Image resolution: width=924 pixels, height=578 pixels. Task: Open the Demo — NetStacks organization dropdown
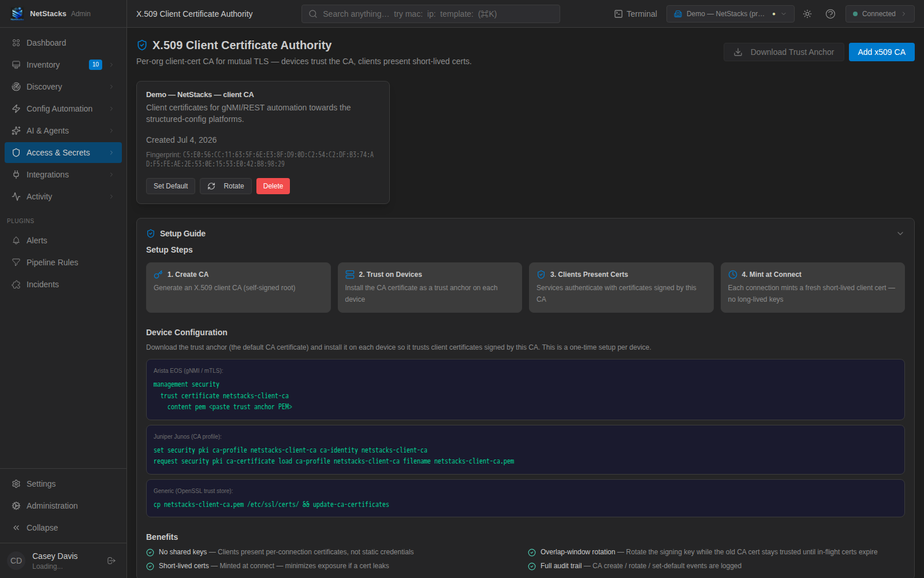[730, 14]
